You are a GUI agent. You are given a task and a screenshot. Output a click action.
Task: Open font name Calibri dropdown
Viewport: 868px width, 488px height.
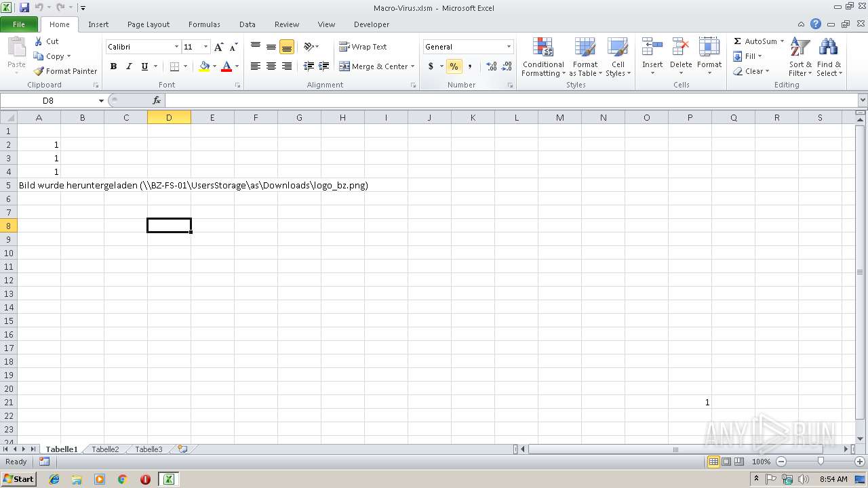pyautogui.click(x=176, y=47)
